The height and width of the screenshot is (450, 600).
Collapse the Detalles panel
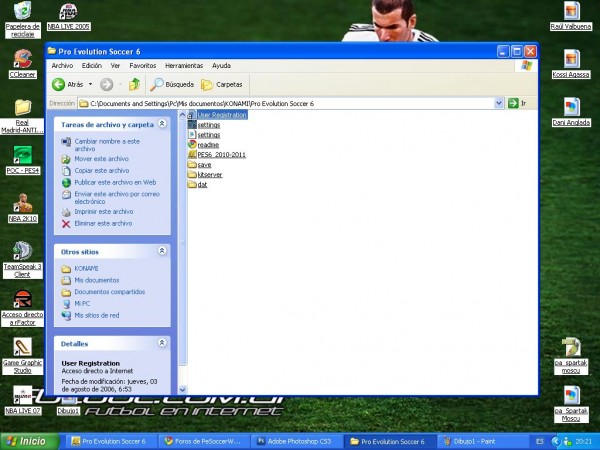tap(162, 342)
